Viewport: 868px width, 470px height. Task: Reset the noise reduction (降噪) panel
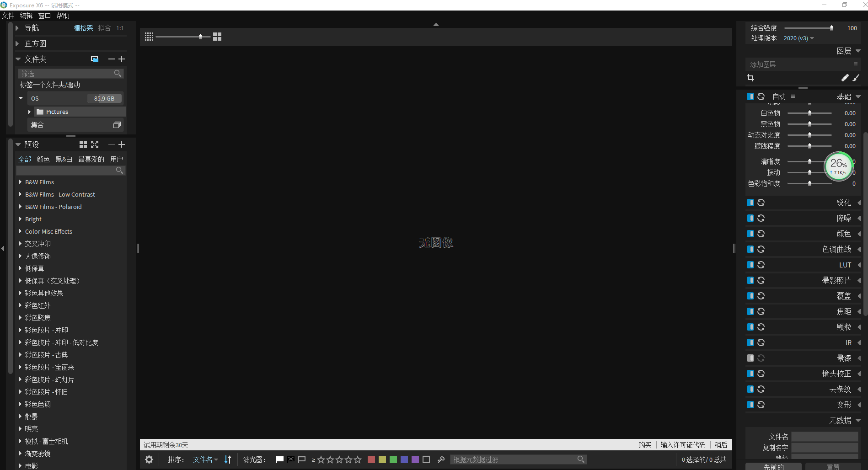tap(761, 218)
